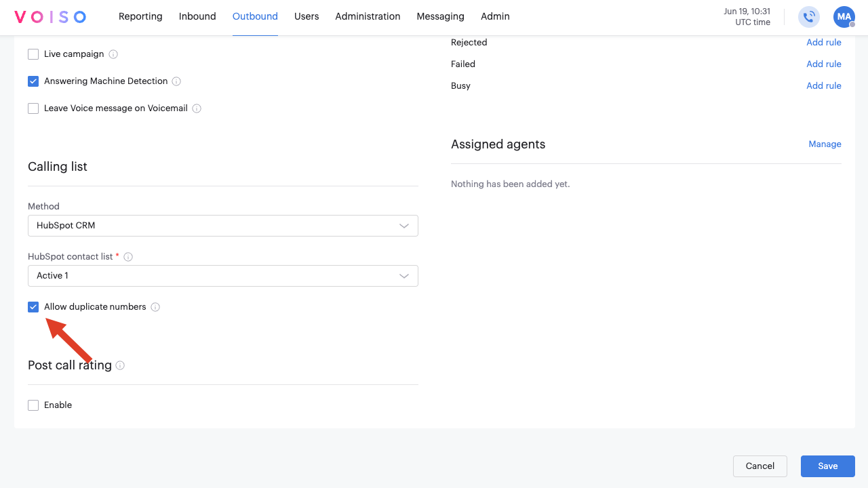
Task: Check Enable under Post call rating
Action: click(x=33, y=405)
